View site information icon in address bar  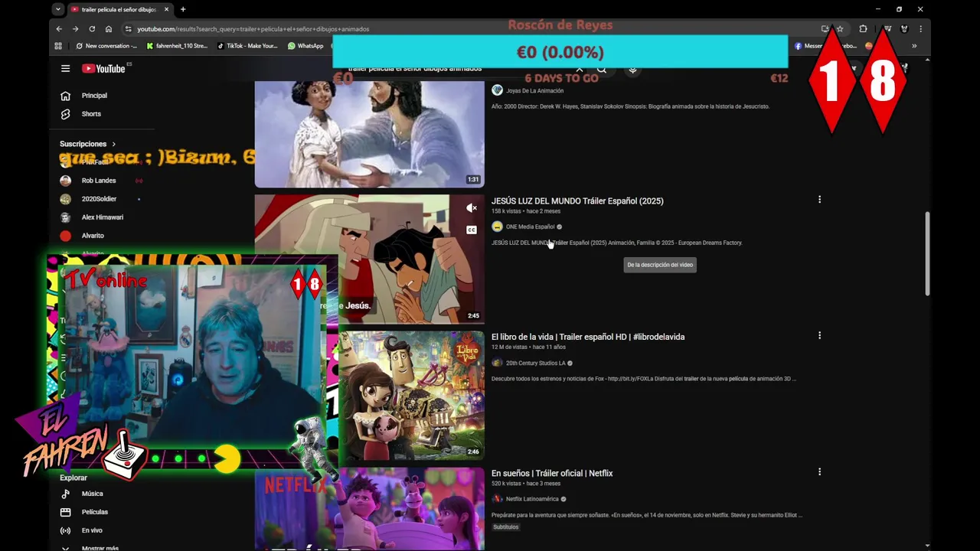coord(129,29)
